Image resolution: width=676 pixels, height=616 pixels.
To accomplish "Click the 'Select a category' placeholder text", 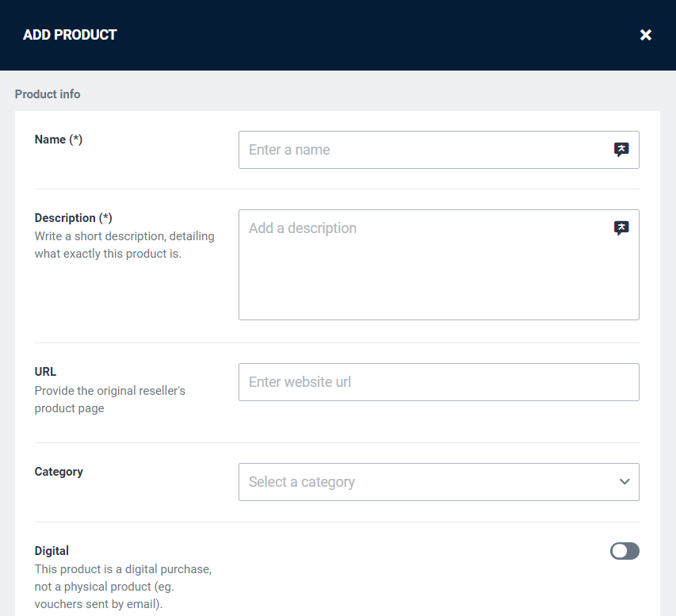I will tap(302, 482).
